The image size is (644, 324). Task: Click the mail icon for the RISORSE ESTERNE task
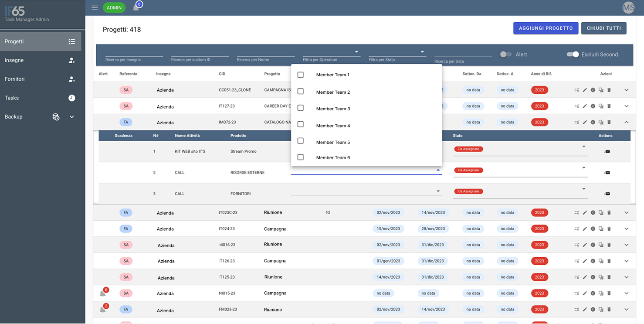[x=607, y=172]
